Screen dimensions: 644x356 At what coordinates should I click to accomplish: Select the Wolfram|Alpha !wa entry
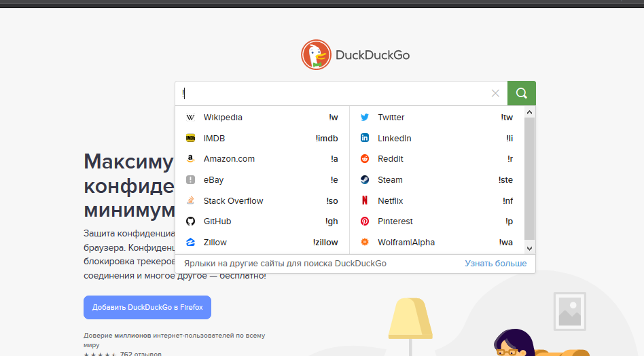point(436,243)
